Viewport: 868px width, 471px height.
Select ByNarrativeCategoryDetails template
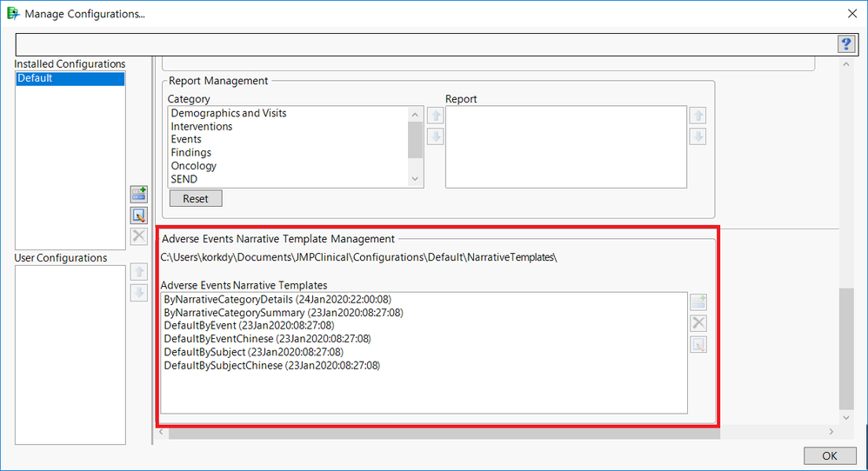coord(277,300)
